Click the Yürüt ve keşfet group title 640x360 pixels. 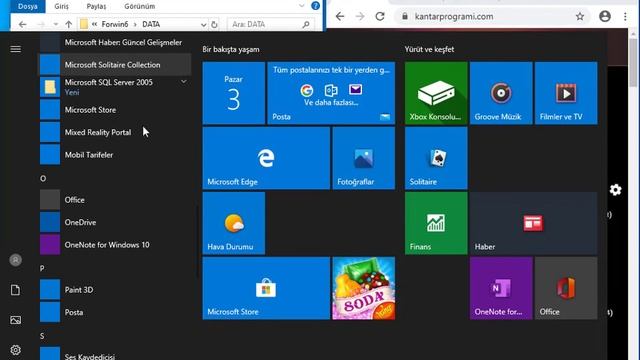pos(429,49)
